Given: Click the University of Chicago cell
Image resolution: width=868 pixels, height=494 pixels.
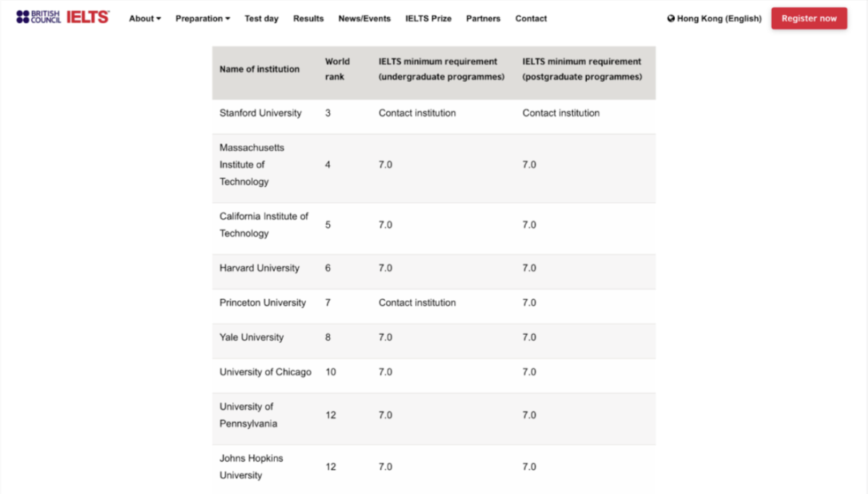Looking at the screenshot, I should 265,372.
